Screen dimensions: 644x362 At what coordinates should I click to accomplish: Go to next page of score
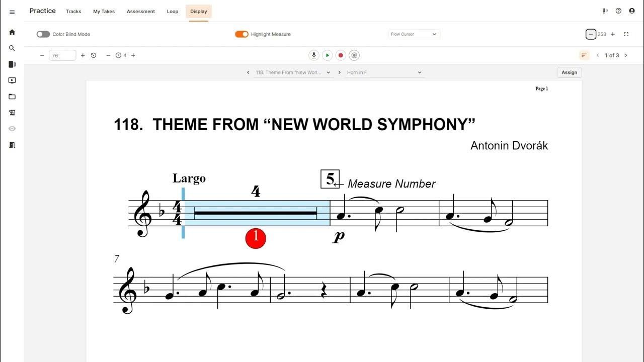coord(626,55)
